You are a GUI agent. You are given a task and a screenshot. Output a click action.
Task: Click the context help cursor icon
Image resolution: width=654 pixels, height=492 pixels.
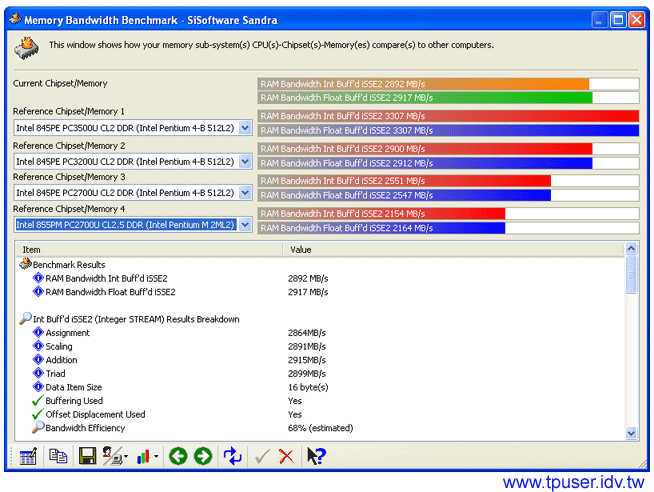316,456
